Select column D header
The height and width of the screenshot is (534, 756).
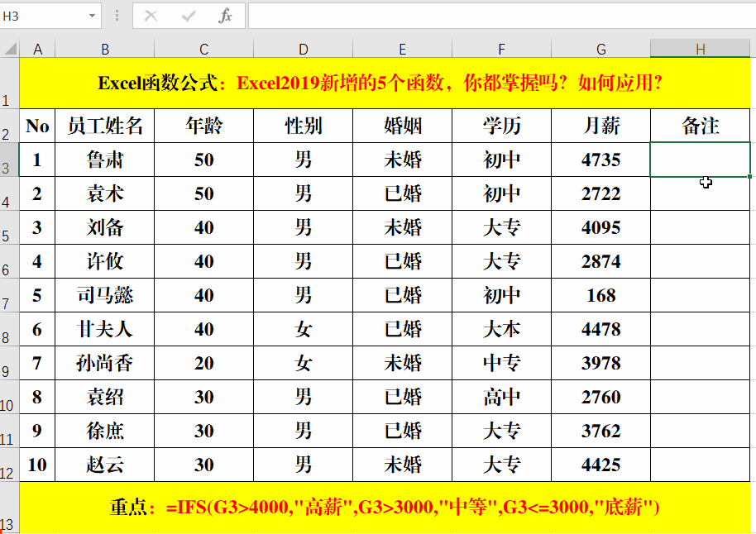click(x=304, y=49)
